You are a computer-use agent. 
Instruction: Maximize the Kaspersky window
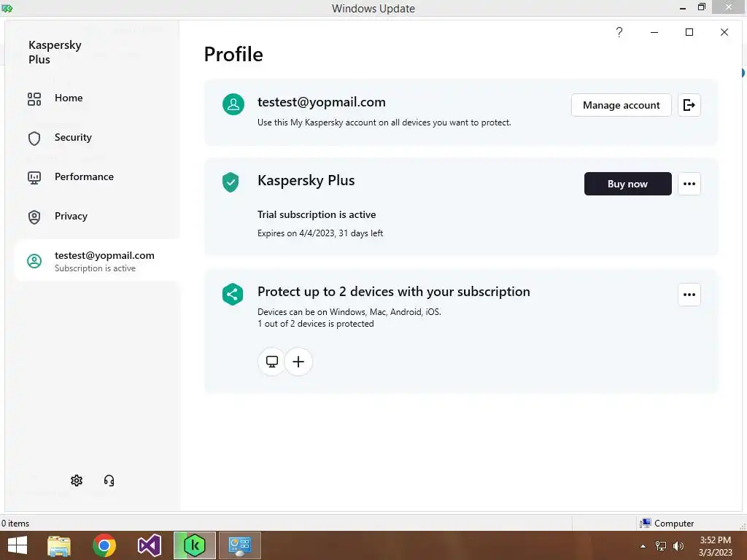point(689,32)
